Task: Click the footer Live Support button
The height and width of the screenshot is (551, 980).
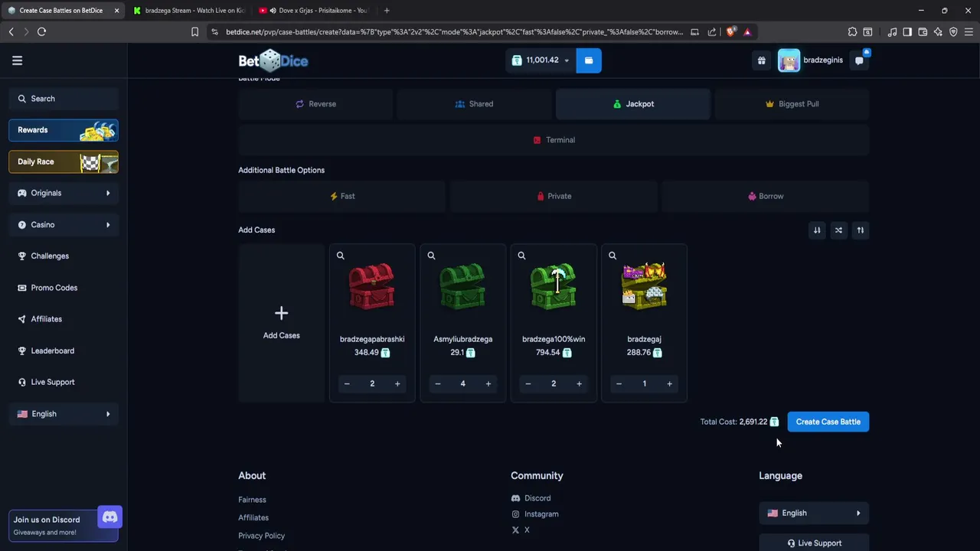Action: coord(814,543)
